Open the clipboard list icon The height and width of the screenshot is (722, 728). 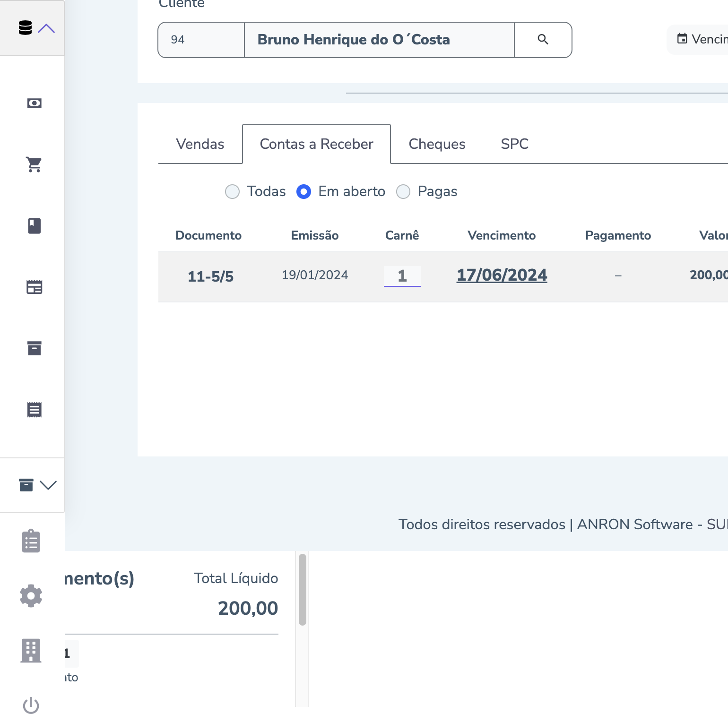[x=31, y=541]
